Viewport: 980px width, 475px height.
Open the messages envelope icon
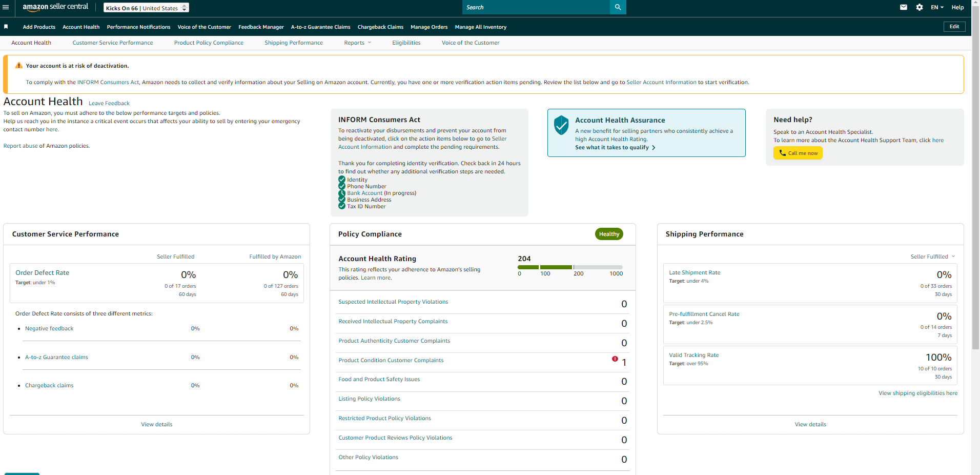[x=904, y=7]
